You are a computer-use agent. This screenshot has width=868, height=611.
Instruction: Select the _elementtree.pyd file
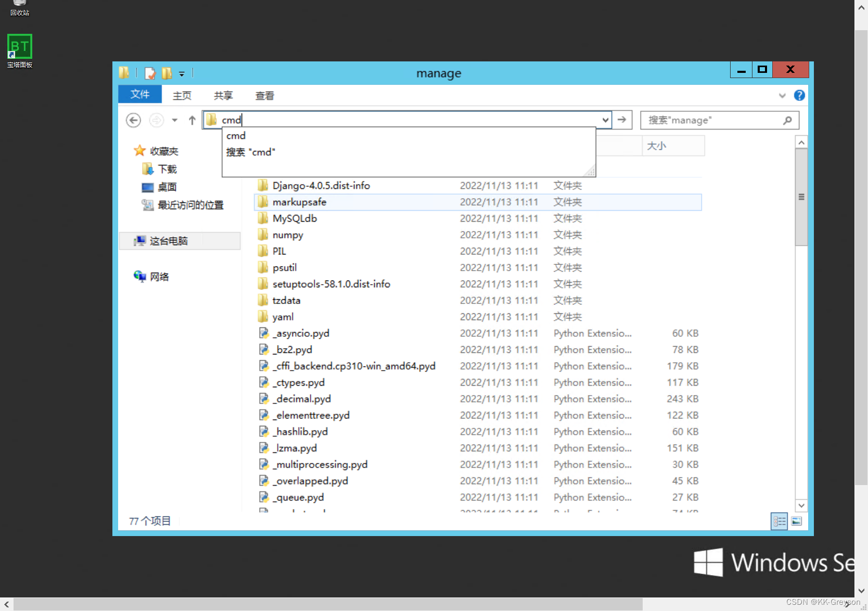[x=477, y=415]
